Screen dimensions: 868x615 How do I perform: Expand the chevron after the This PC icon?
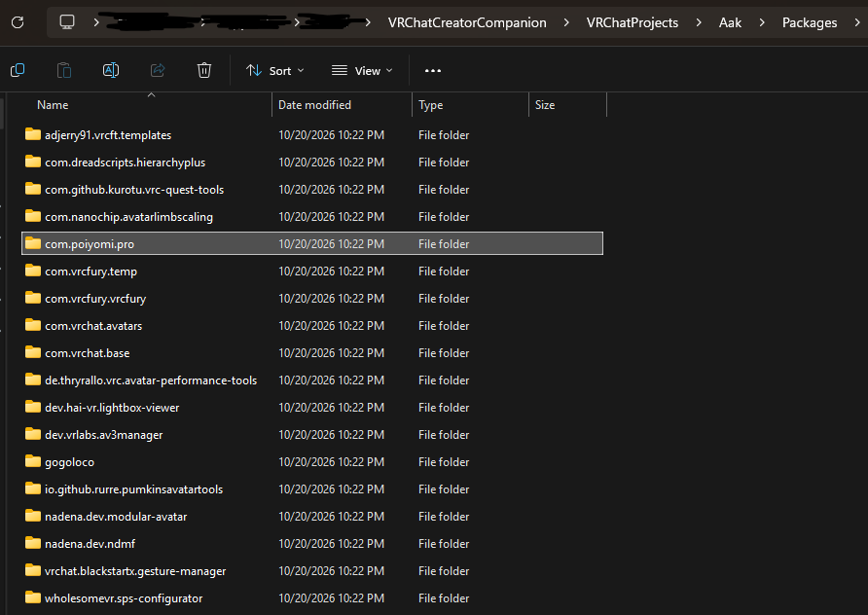(96, 22)
